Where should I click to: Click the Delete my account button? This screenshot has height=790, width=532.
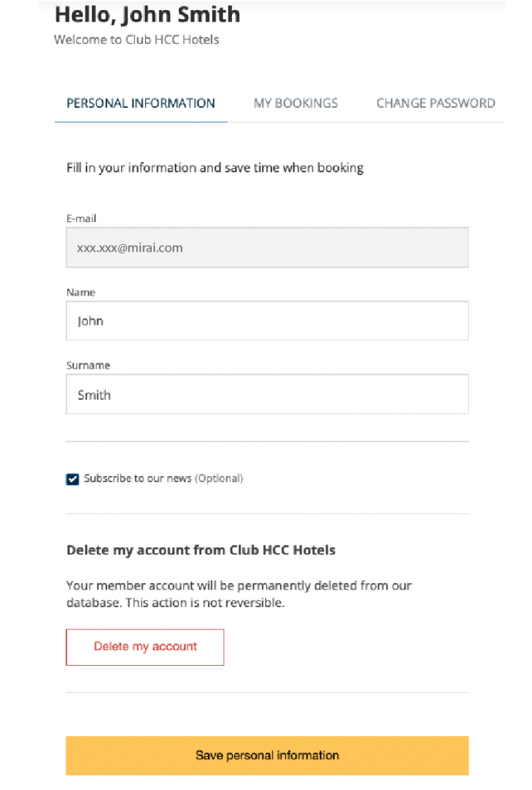coord(145,647)
